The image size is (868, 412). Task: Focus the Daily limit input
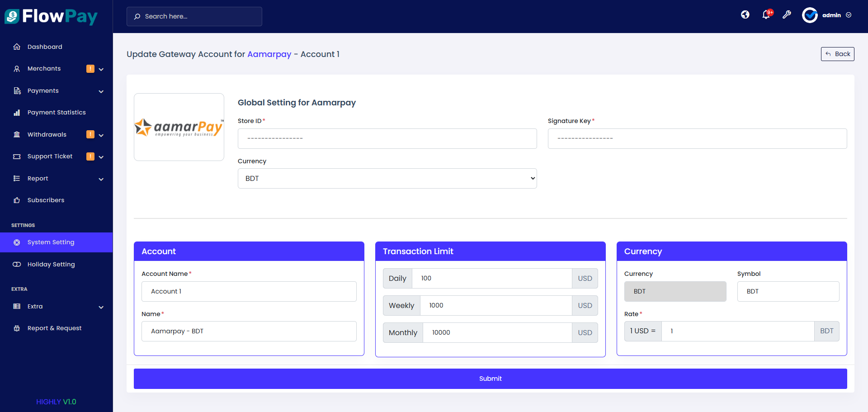tap(492, 278)
